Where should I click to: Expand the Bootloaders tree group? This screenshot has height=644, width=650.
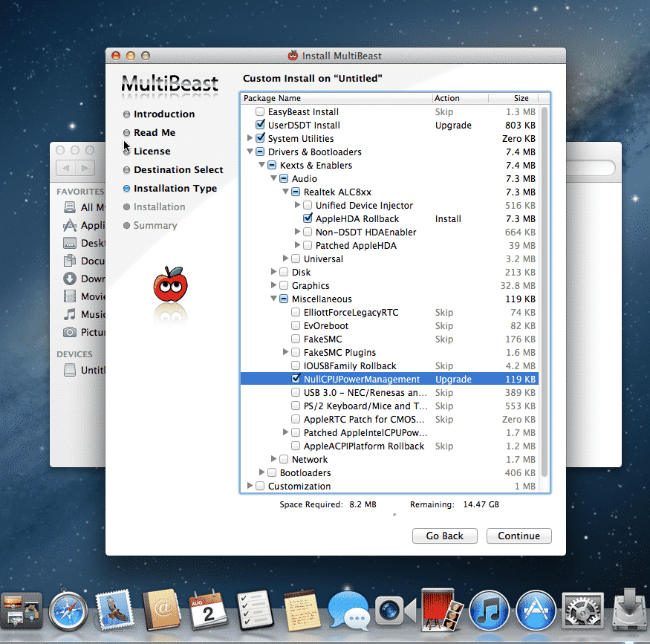tap(261, 473)
